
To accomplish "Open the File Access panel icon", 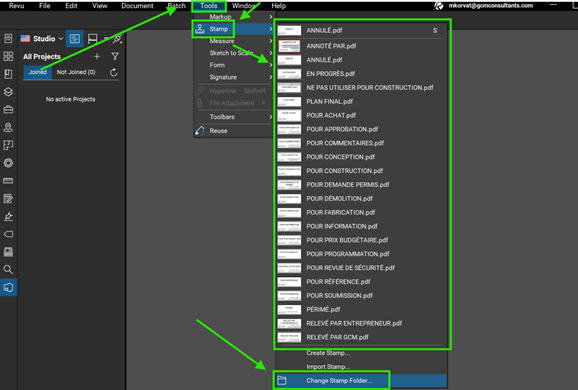I will tap(8, 38).
